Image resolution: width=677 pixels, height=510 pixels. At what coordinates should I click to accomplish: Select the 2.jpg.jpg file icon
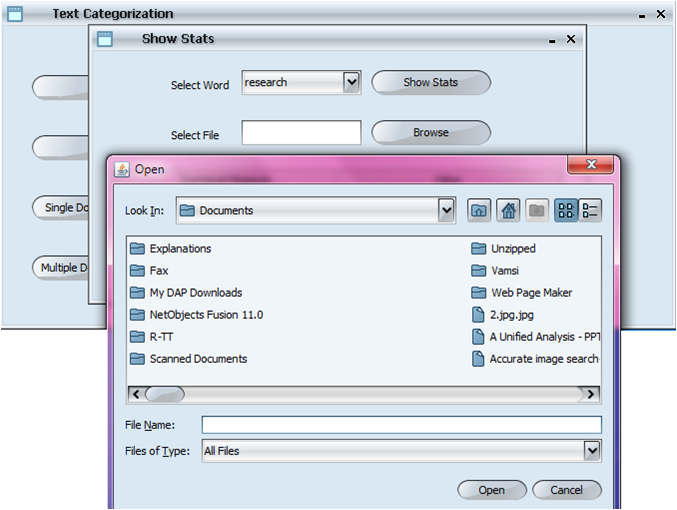[x=478, y=314]
